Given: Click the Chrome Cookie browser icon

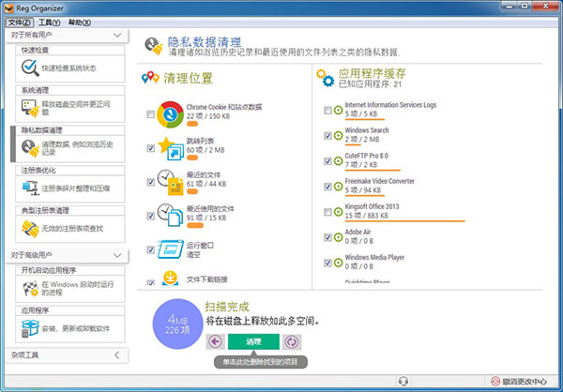Looking at the screenshot, I should tap(170, 114).
